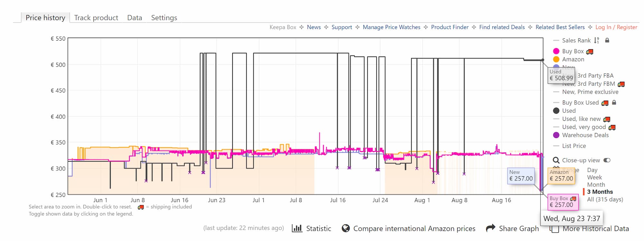Viewport: 644px width, 241px height.
Task: Click the pink Buy Box color dot
Action: pyautogui.click(x=556, y=51)
